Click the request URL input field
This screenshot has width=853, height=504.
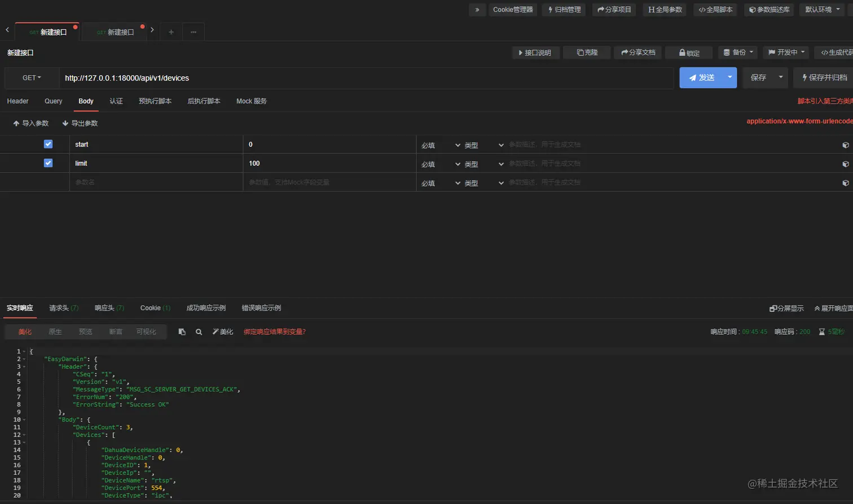click(367, 78)
